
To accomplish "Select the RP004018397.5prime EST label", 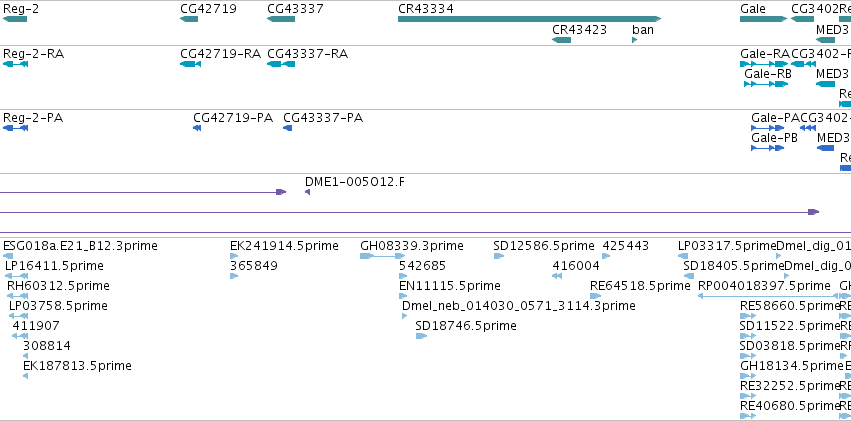I will tap(764, 285).
